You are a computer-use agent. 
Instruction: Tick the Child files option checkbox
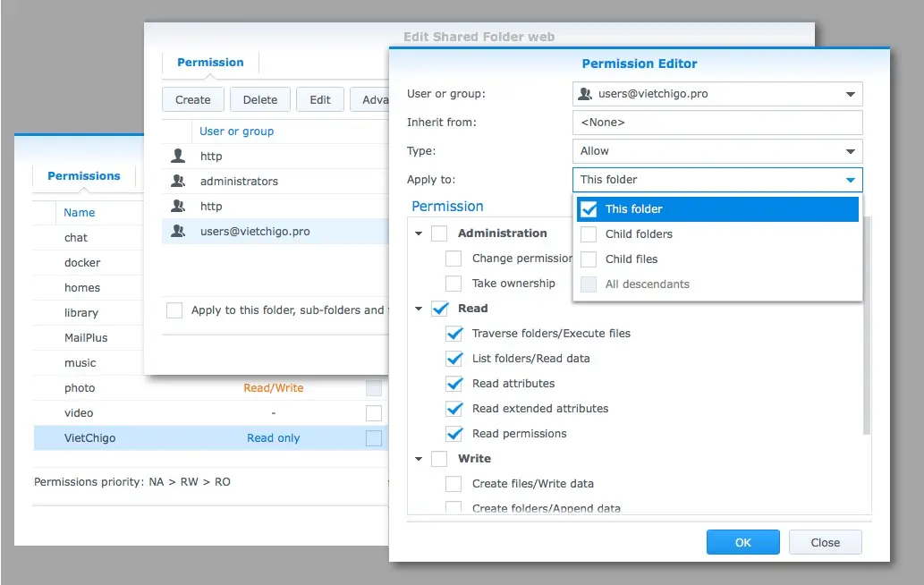click(x=588, y=259)
